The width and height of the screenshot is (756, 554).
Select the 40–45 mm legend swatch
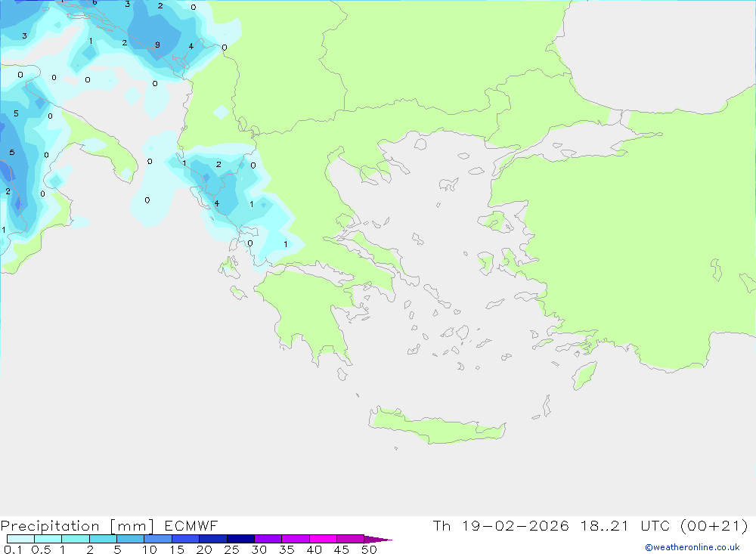pyautogui.click(x=323, y=539)
